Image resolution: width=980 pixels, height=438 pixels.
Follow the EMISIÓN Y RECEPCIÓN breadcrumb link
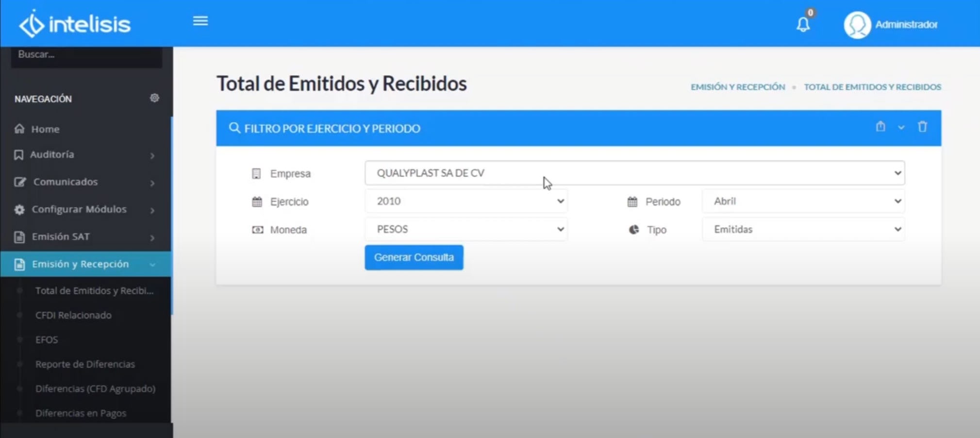click(x=737, y=87)
